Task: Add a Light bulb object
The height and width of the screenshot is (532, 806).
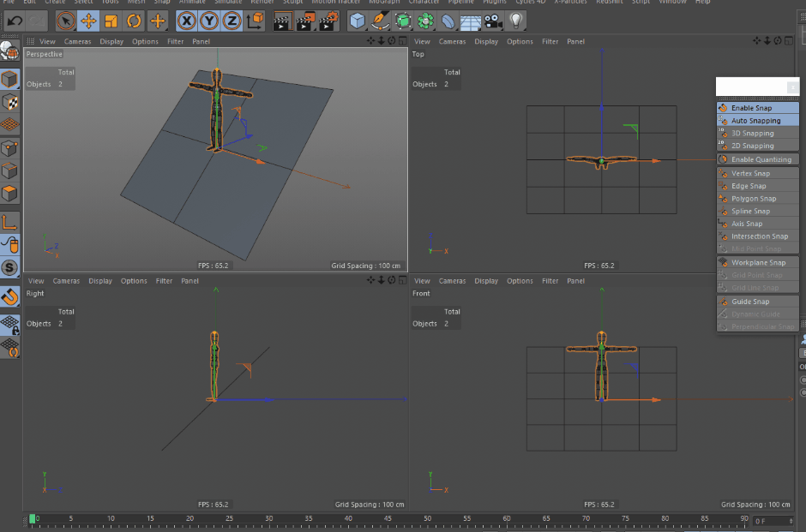Action: [x=515, y=21]
